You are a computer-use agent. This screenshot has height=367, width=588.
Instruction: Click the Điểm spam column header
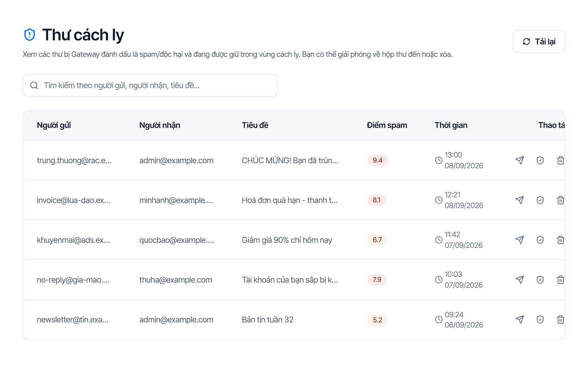(x=387, y=125)
